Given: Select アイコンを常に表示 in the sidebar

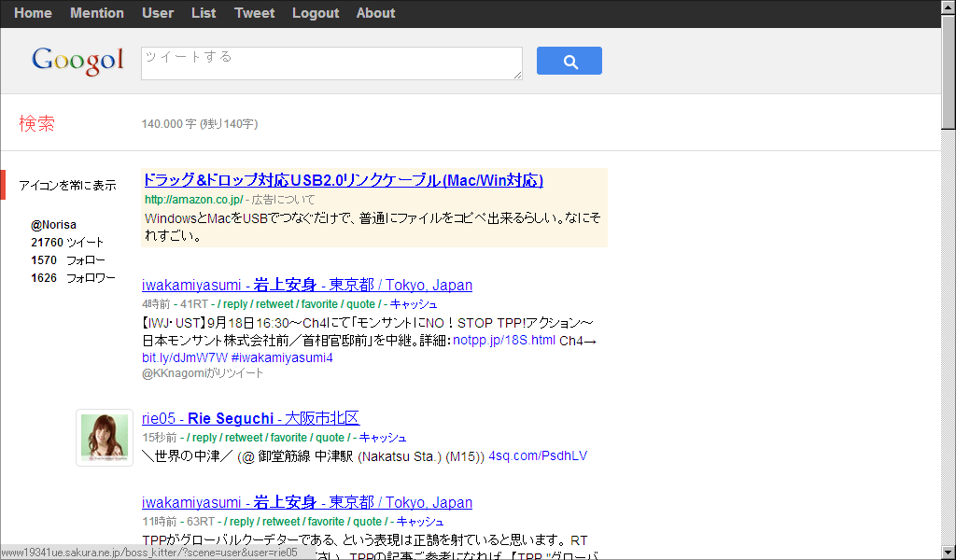Looking at the screenshot, I should [x=67, y=185].
